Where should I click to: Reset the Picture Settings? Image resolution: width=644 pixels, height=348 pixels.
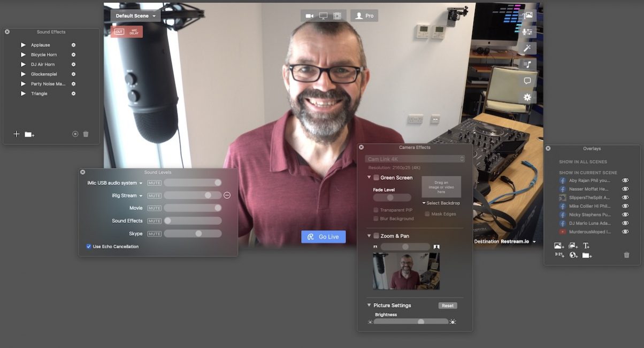448,306
